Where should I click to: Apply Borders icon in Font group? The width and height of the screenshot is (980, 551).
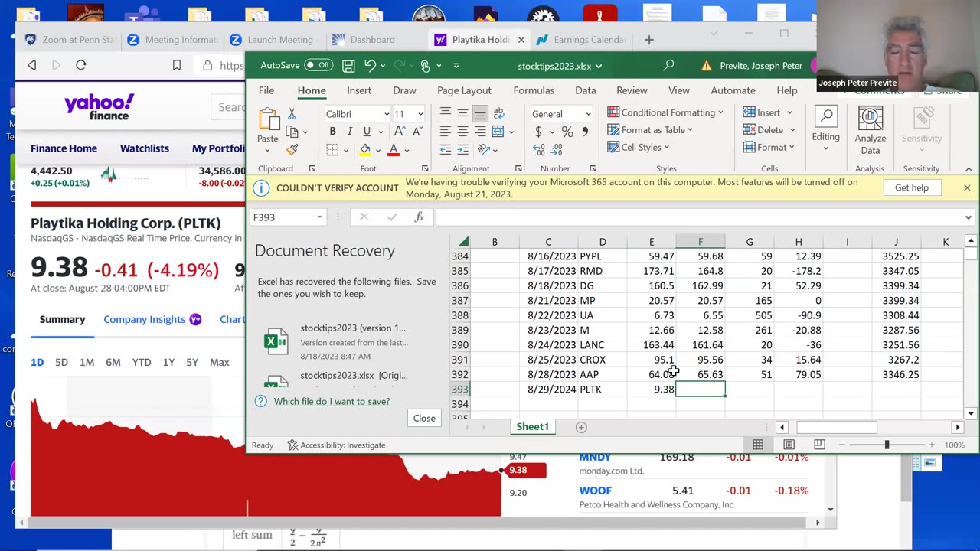pos(333,150)
